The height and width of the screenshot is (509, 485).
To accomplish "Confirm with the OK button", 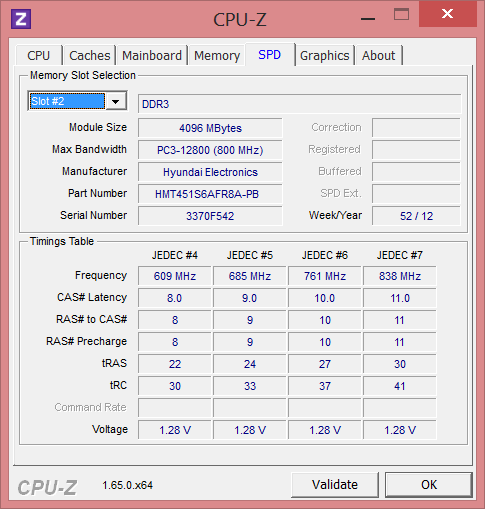I will (x=429, y=485).
